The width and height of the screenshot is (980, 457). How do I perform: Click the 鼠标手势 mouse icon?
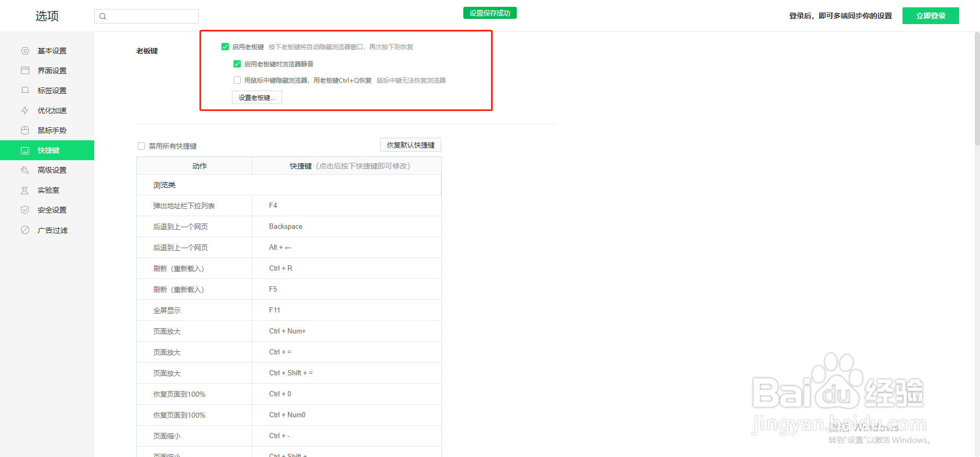[x=25, y=130]
